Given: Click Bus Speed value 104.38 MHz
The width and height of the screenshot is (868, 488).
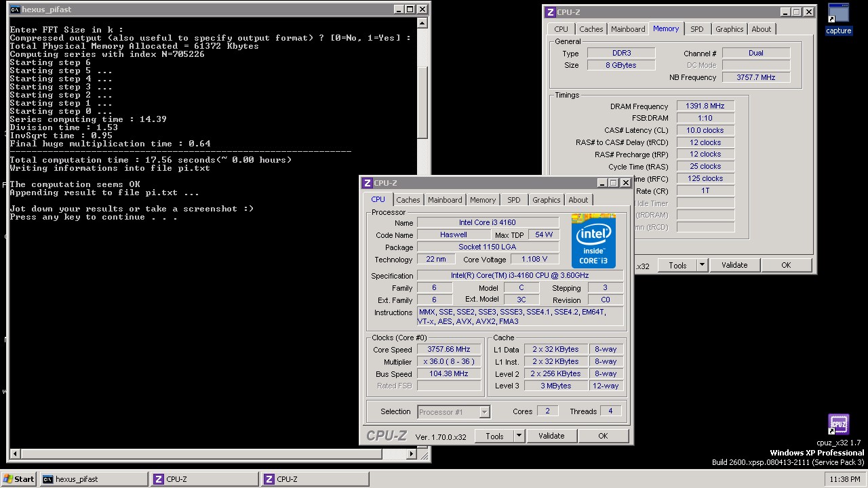Looking at the screenshot, I should (448, 374).
